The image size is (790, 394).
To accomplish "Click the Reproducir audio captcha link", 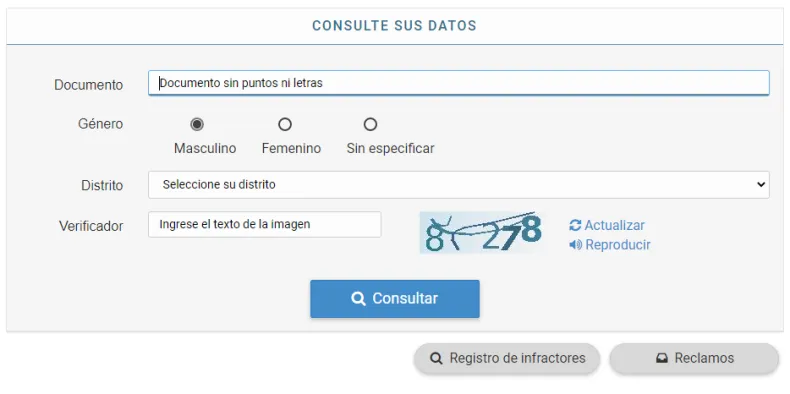I will (618, 245).
